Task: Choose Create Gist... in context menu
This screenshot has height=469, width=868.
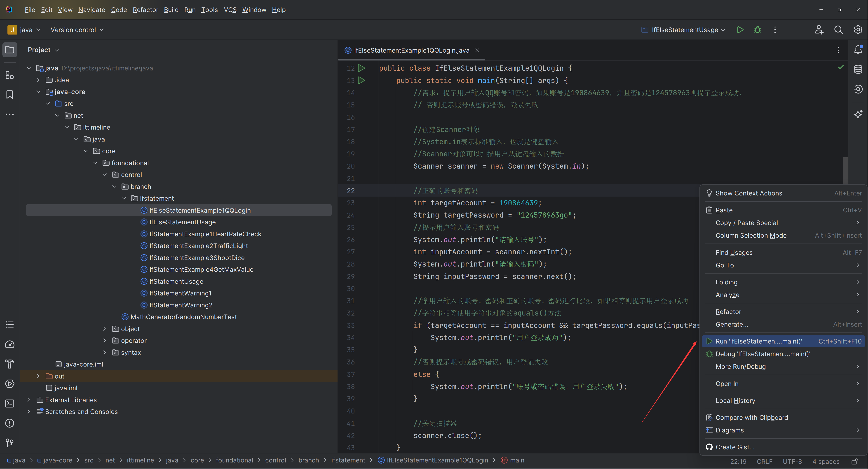Action: click(783, 447)
